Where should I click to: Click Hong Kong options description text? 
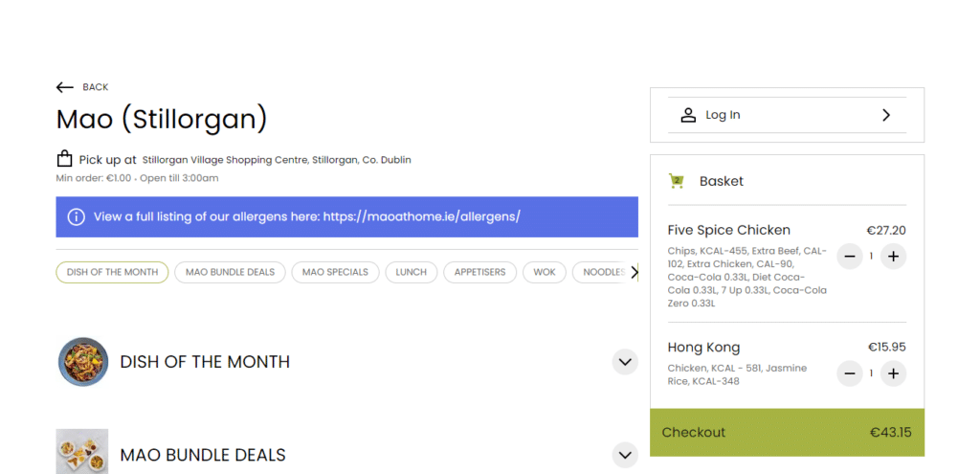pos(738,374)
